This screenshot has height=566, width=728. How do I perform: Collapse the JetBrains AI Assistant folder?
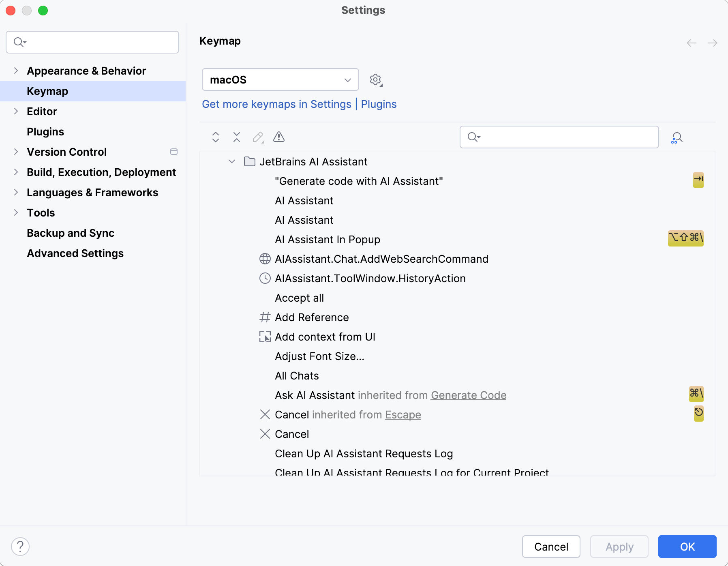(232, 161)
